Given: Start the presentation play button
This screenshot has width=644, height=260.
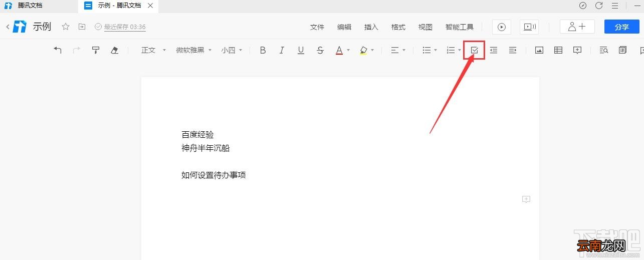Looking at the screenshot, I should coord(502,27).
